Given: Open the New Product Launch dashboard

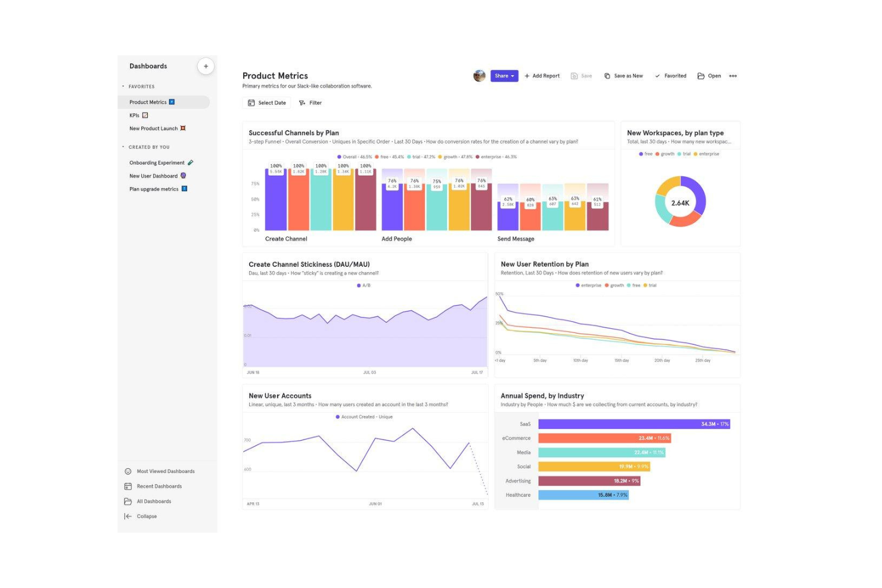Looking at the screenshot, I should 157,129.
